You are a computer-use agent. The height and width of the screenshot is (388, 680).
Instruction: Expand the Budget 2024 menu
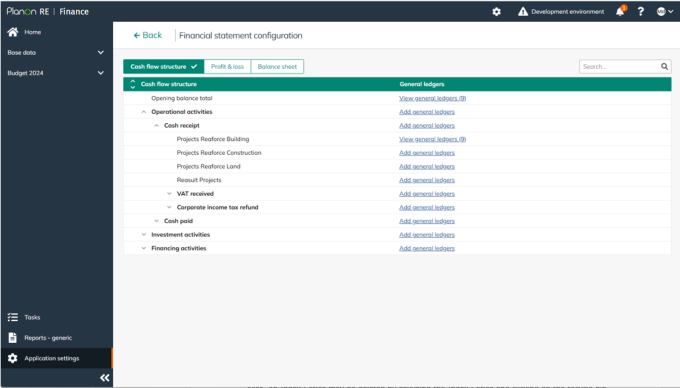coord(101,73)
